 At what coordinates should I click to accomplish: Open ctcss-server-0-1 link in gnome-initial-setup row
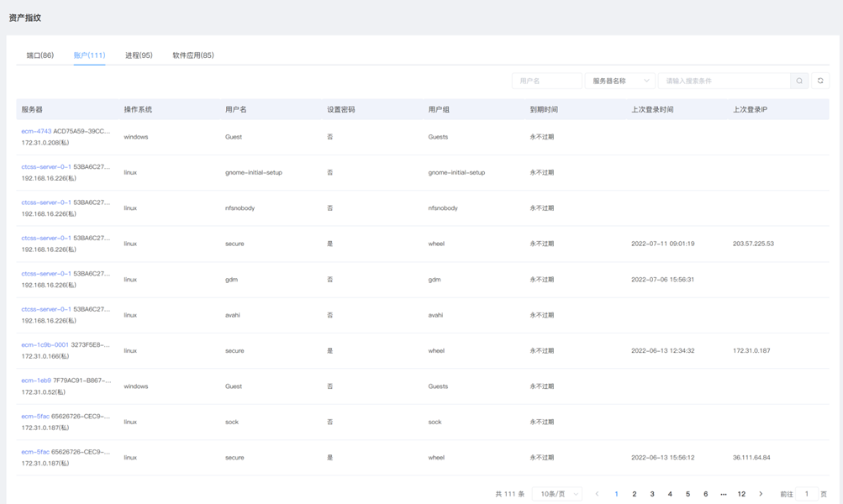tap(46, 166)
